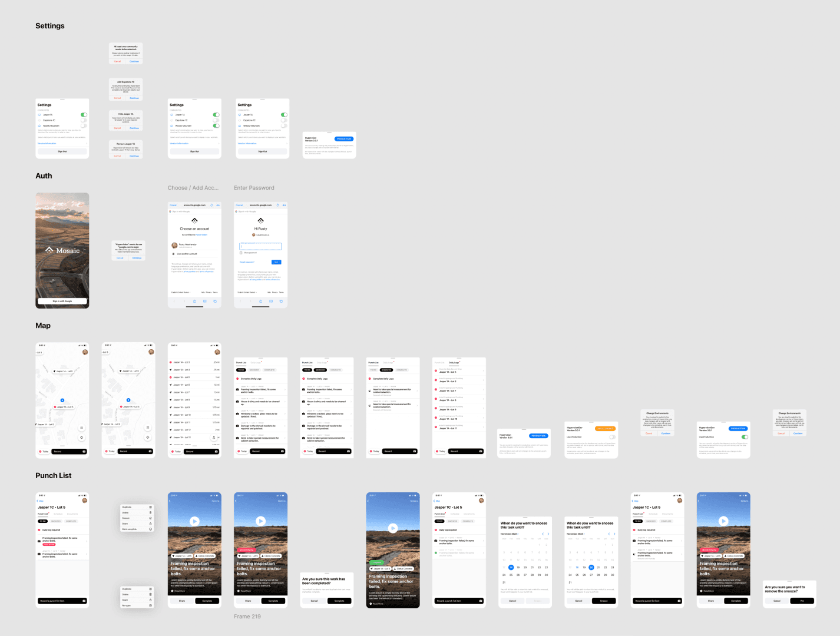Enable Capstone 1C in the Settings frame with Woody Mountain enabled

[x=216, y=120]
